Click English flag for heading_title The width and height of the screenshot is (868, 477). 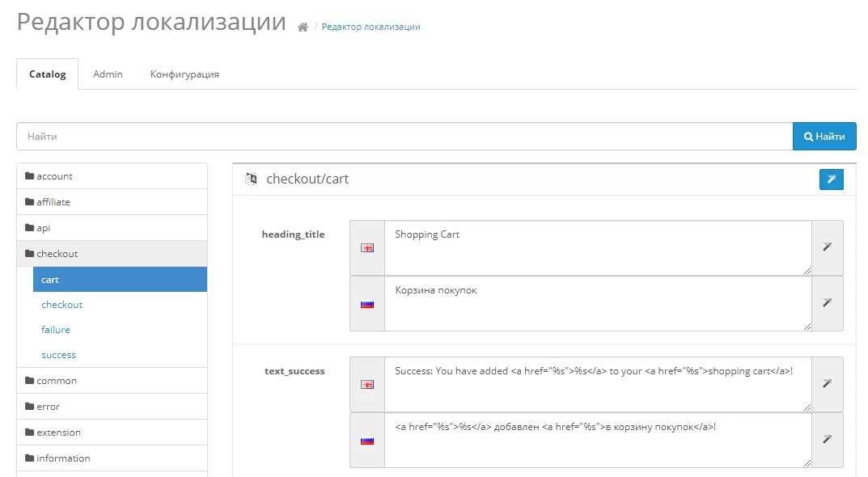[367, 248]
